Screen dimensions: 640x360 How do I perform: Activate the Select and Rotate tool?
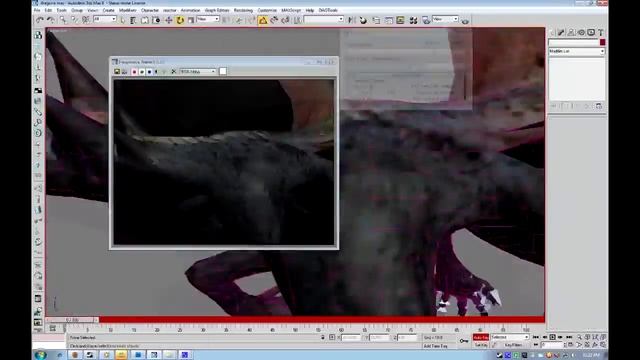pos(180,20)
